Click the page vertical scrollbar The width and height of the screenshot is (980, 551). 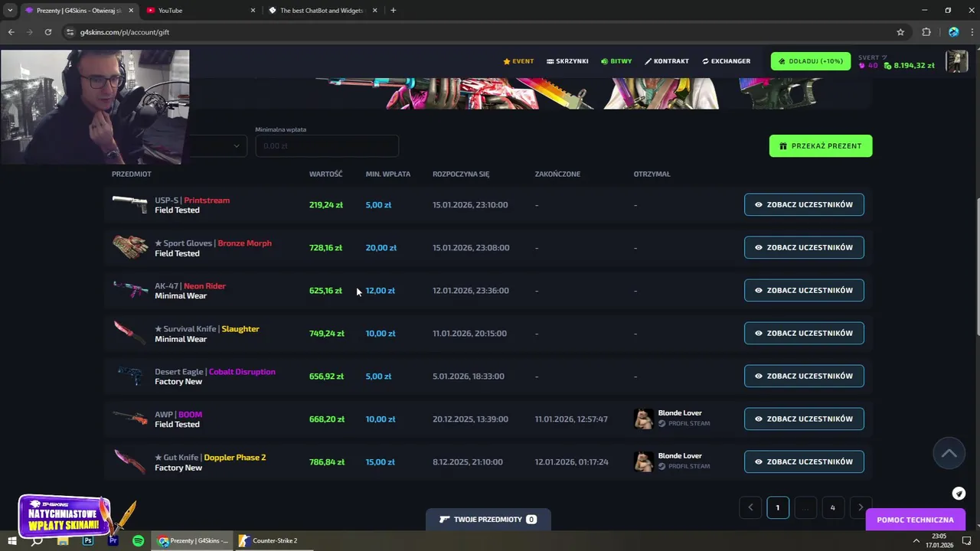click(x=976, y=266)
